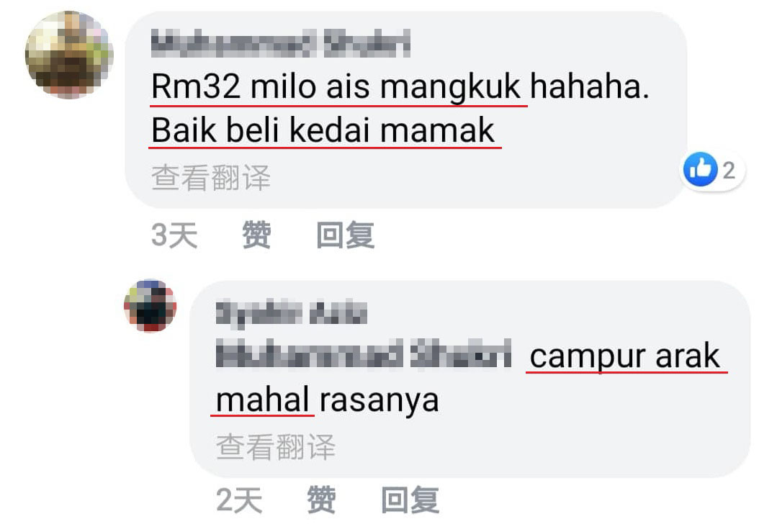Select the Rm32 milo ais mangkuk comment text
The image size is (777, 532).
(400, 108)
